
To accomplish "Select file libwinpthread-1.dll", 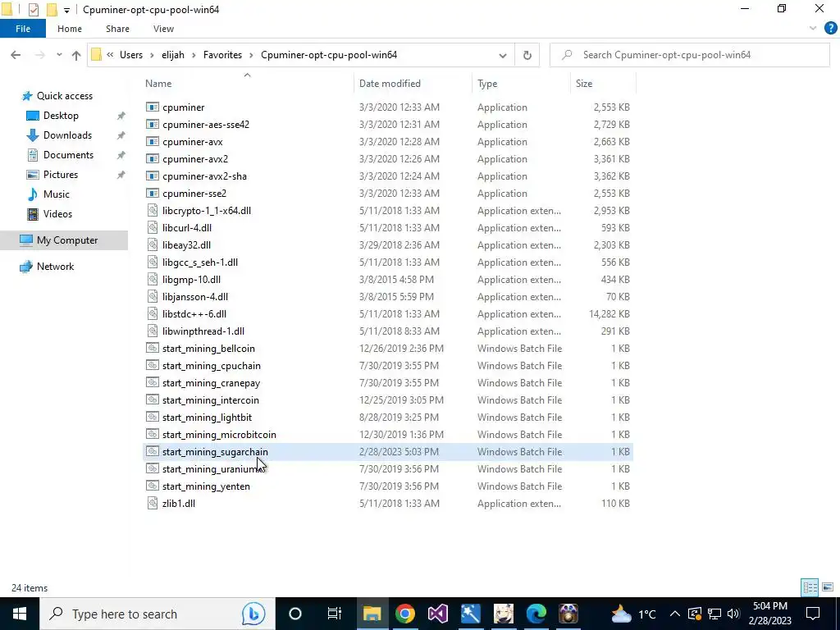I will pos(203,331).
